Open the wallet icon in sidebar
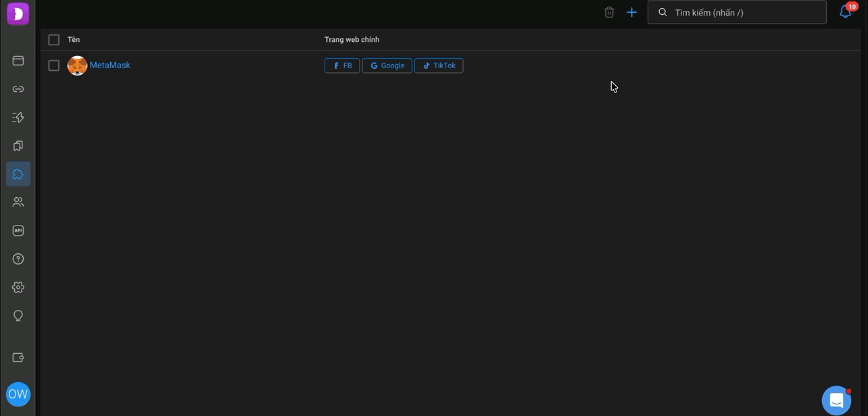868x416 pixels. (x=18, y=358)
